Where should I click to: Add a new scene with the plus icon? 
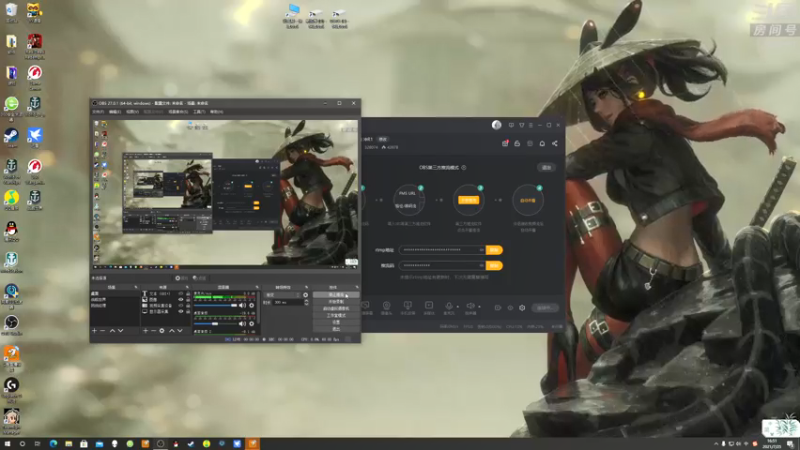(94, 331)
